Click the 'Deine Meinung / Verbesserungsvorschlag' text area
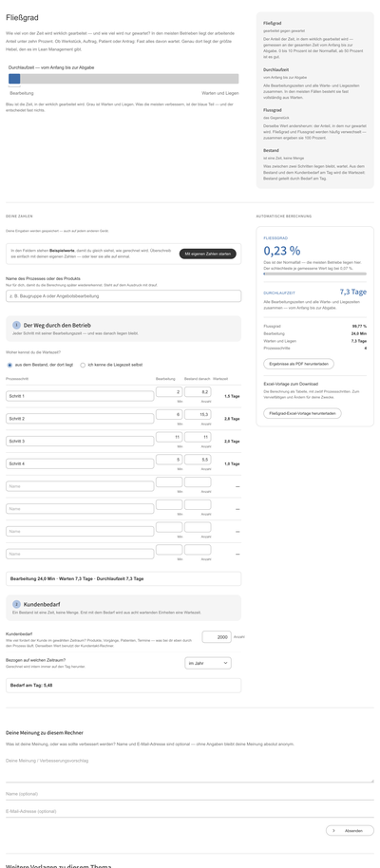Viewport: 380px width, 868px height. 190,768
